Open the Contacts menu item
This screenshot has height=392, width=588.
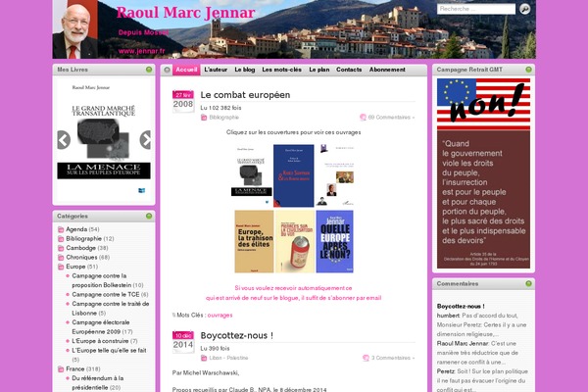(349, 70)
